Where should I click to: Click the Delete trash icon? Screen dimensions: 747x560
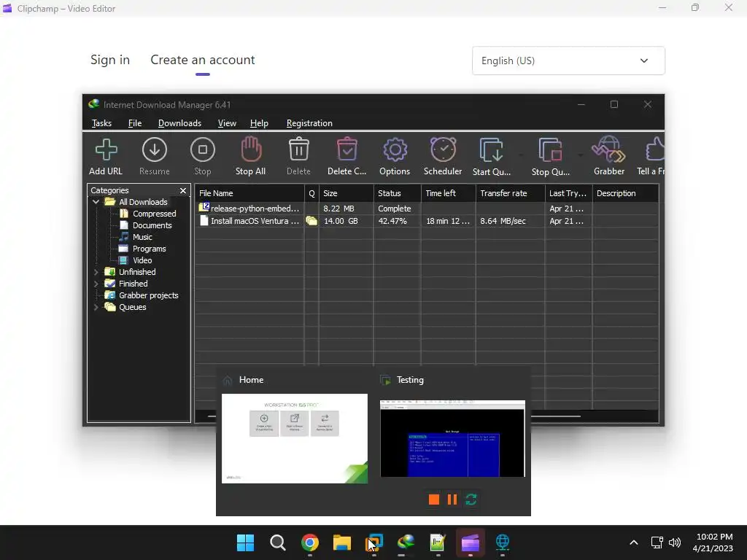click(298, 157)
